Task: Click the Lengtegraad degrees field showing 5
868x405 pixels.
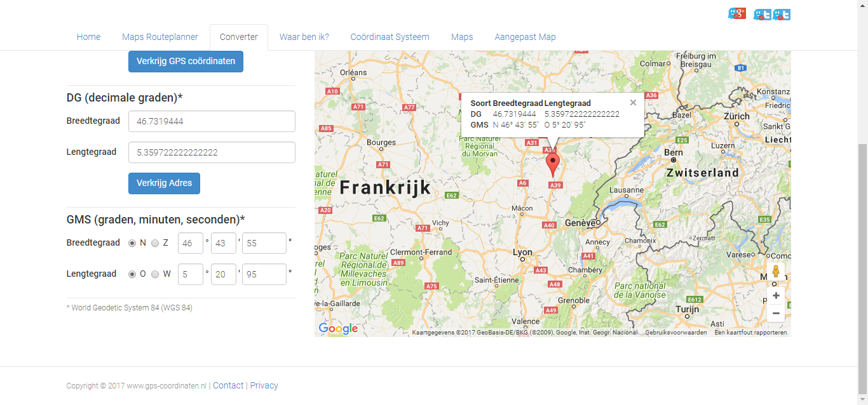Action: [x=191, y=274]
